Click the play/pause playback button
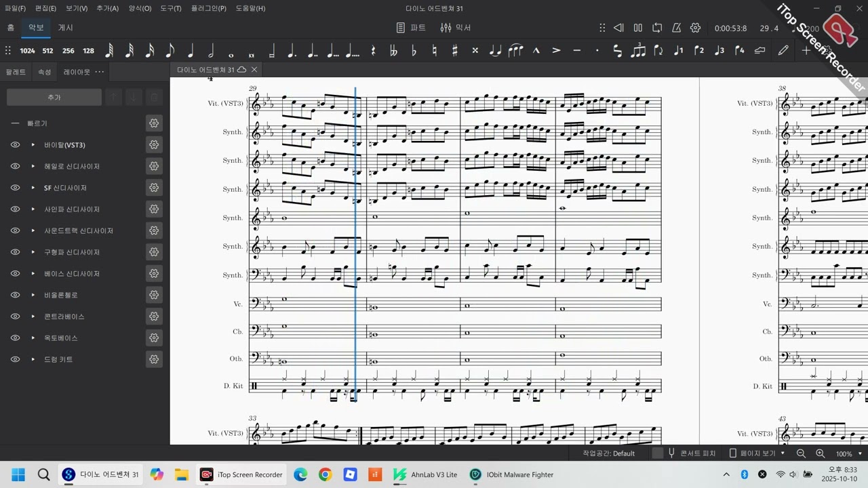 click(637, 28)
